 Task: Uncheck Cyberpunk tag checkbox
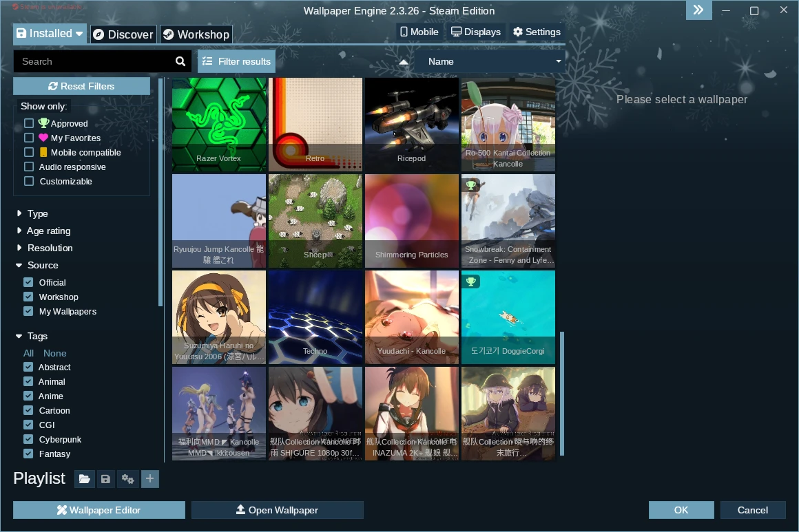point(28,439)
